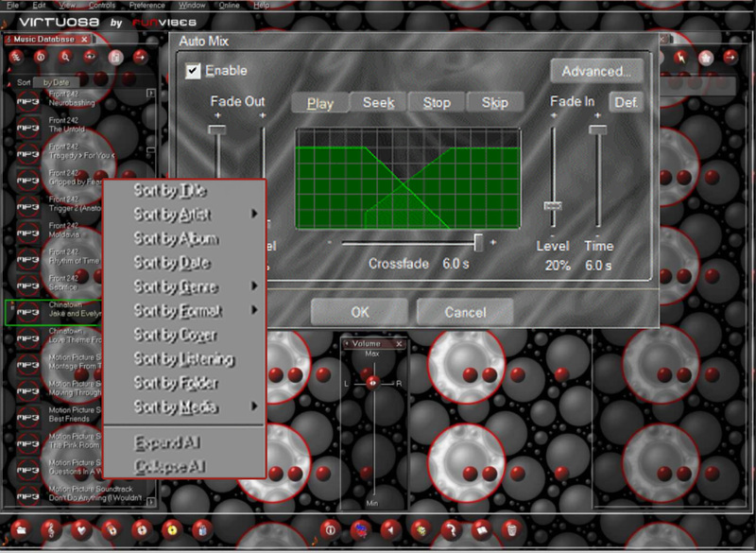
Task: Select the Play mode toggle button
Action: (x=319, y=103)
